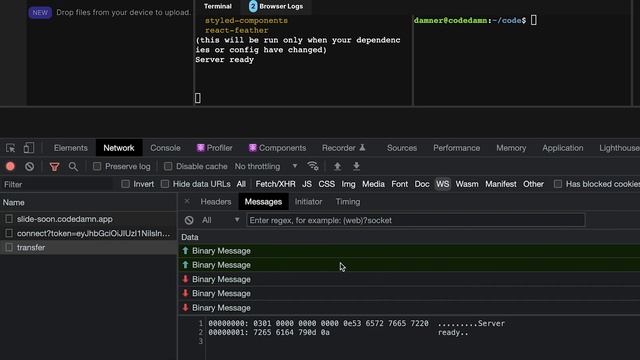Switch to the Elements panel tab
This screenshot has height=360, width=640.
point(71,148)
